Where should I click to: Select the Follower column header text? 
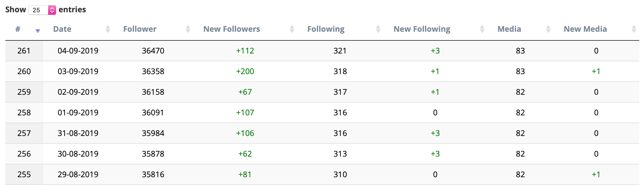(x=140, y=29)
